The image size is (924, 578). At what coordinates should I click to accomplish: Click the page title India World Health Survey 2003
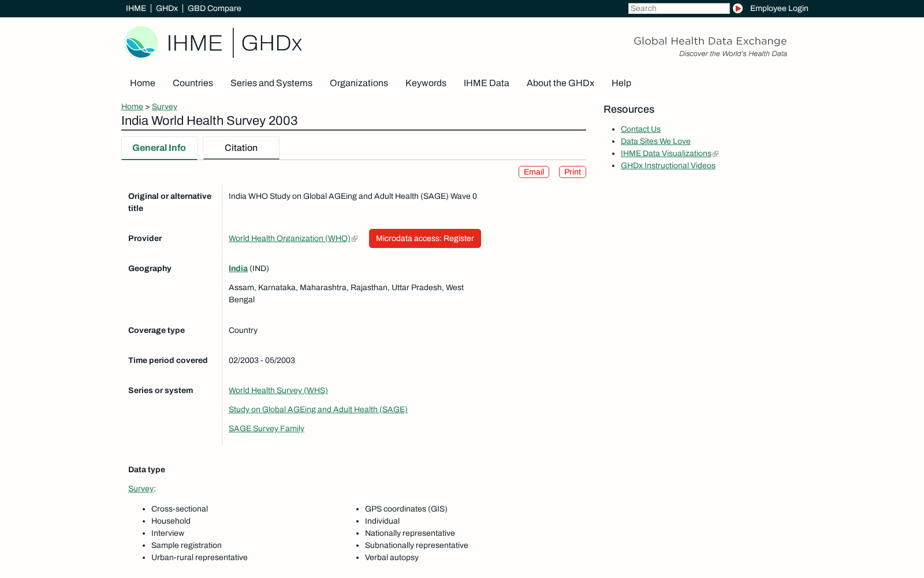pos(210,121)
